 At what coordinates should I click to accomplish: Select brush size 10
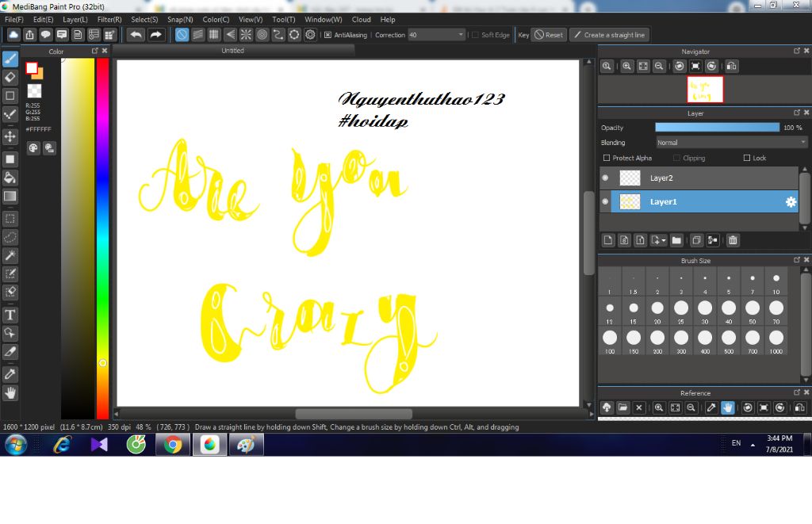(x=776, y=282)
